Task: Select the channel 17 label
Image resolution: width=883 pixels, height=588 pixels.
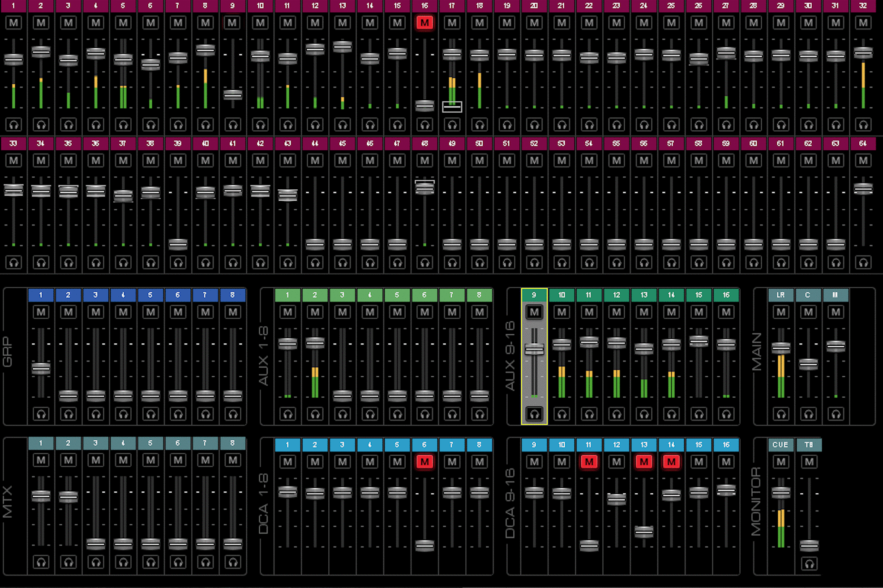Action: (452, 6)
